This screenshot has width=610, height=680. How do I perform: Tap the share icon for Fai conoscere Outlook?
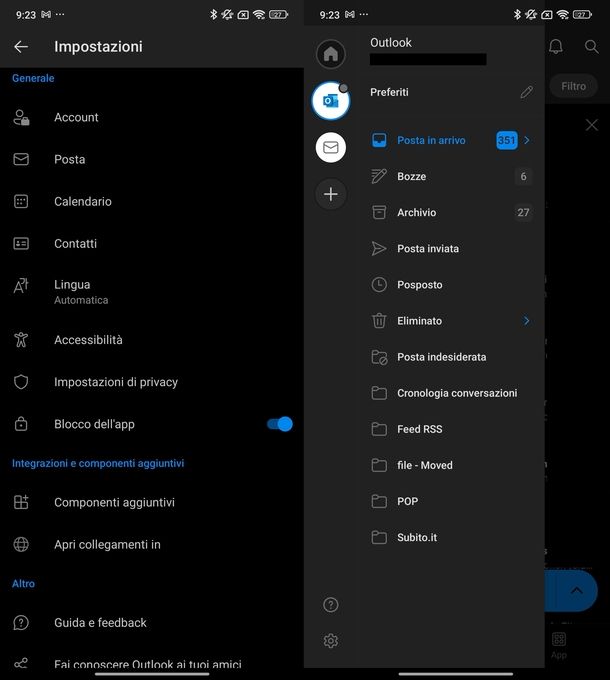click(x=21, y=663)
